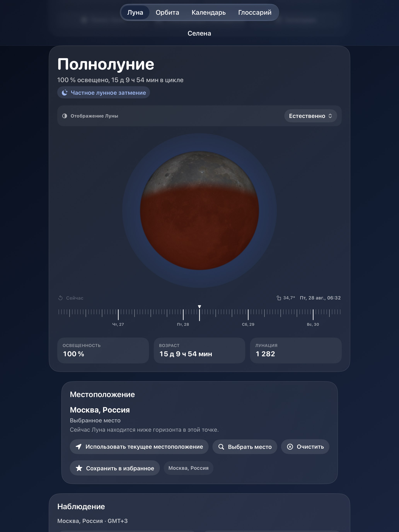Click the current-time triangle pointer on timeline
Screen dimensions: 399x532
click(199, 307)
